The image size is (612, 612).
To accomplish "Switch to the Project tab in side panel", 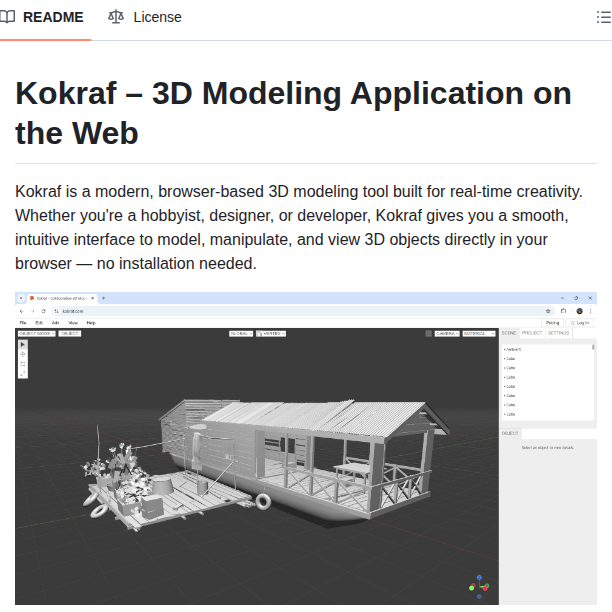I will coord(532,333).
